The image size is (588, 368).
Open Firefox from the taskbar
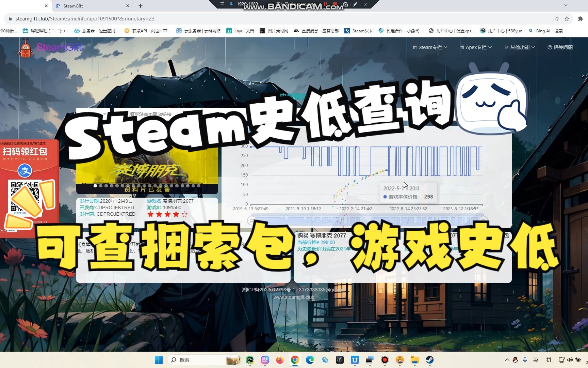click(280, 360)
